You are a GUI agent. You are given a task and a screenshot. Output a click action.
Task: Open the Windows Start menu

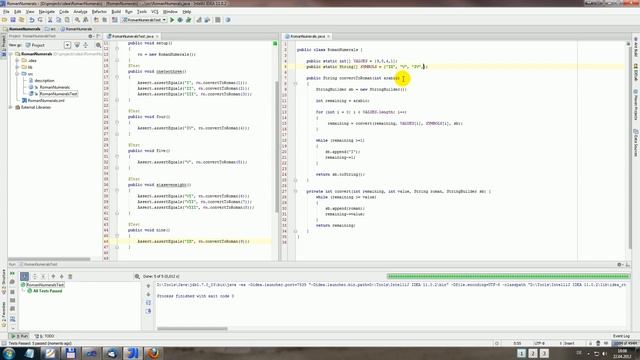pyautogui.click(x=9, y=353)
